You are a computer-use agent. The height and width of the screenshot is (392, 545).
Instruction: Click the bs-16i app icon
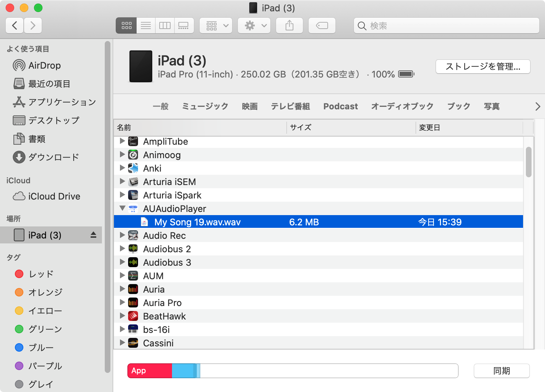[133, 329]
